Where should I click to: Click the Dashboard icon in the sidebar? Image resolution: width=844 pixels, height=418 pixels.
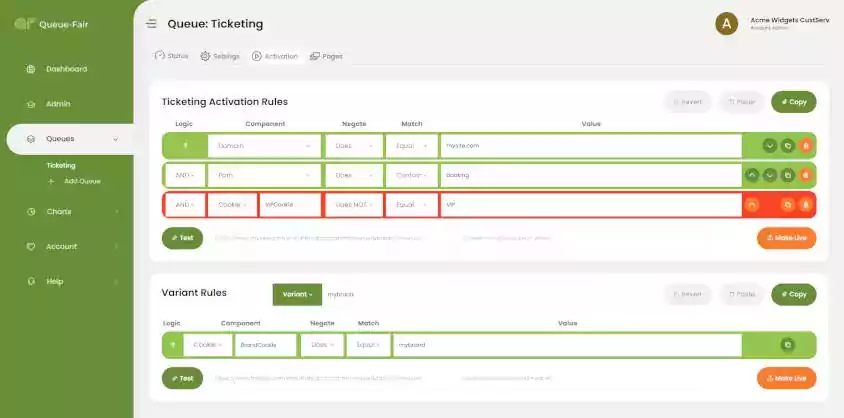tap(31, 69)
